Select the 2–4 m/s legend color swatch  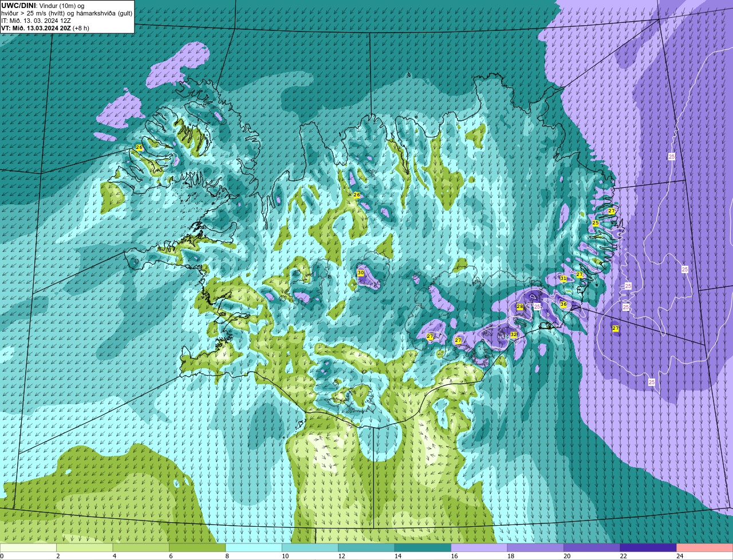[x=85, y=548]
